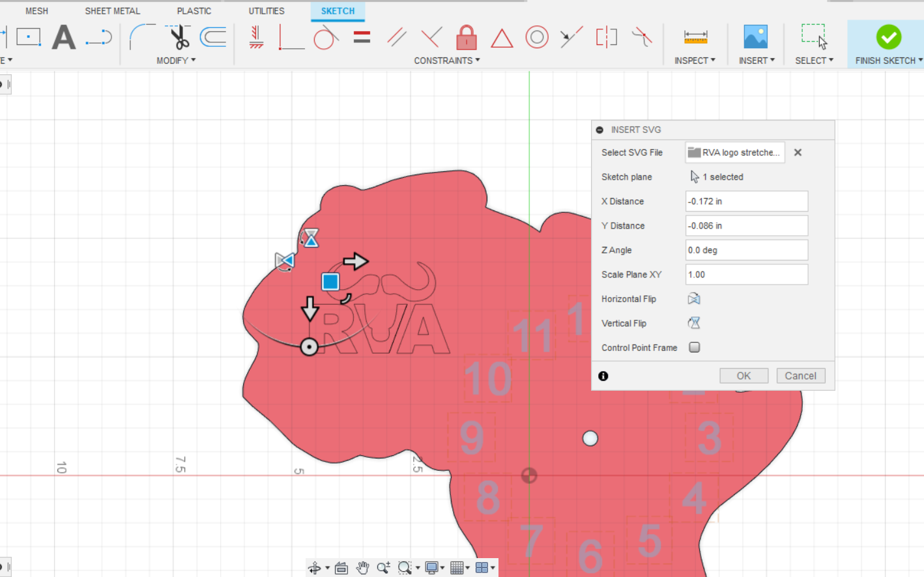924x577 pixels.
Task: Click the Y Distance input field
Action: 747,225
